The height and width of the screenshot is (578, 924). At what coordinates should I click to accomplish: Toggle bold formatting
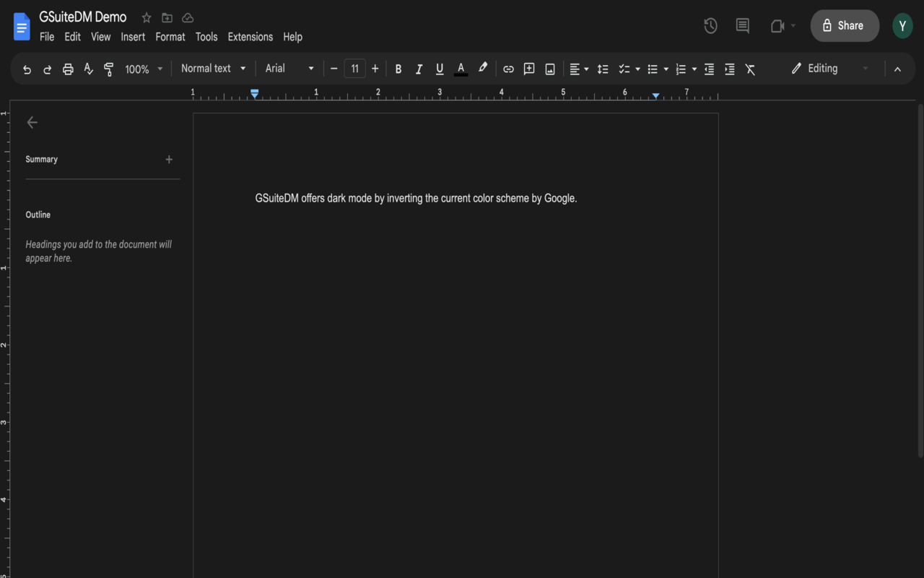point(398,68)
